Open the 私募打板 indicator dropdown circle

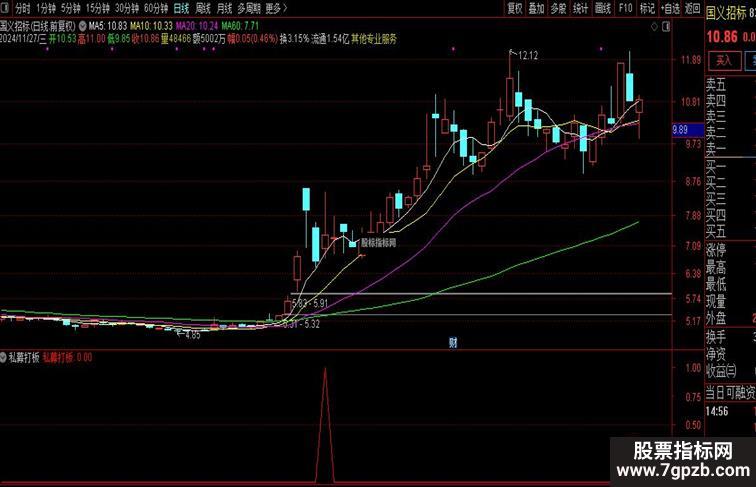(3, 357)
